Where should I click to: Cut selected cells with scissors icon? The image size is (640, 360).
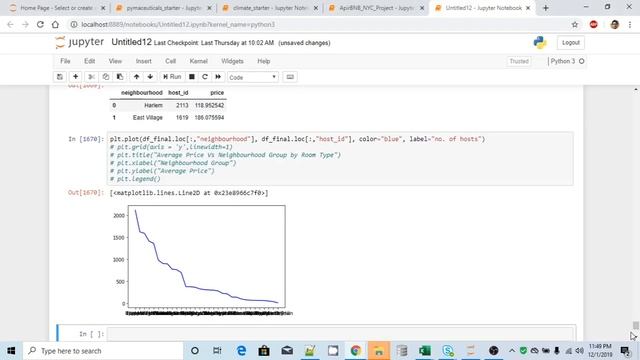coord(91,77)
